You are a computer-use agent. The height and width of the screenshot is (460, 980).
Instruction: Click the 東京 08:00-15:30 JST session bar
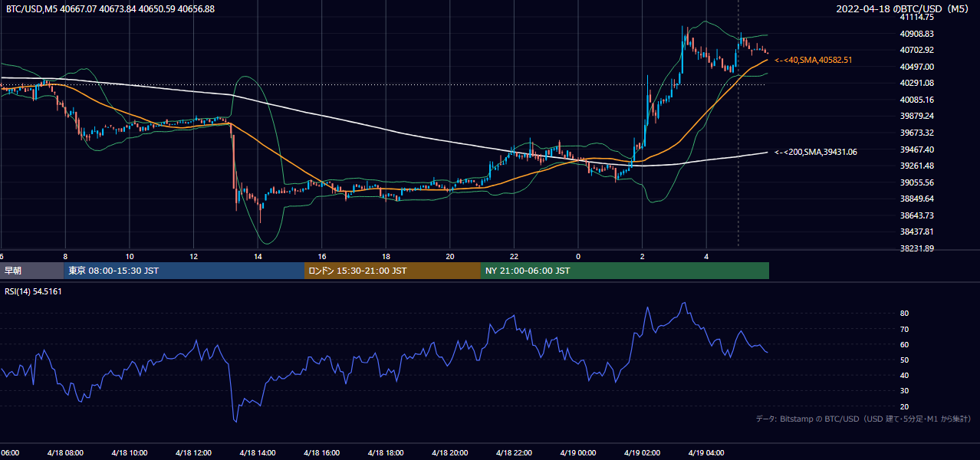(x=184, y=271)
